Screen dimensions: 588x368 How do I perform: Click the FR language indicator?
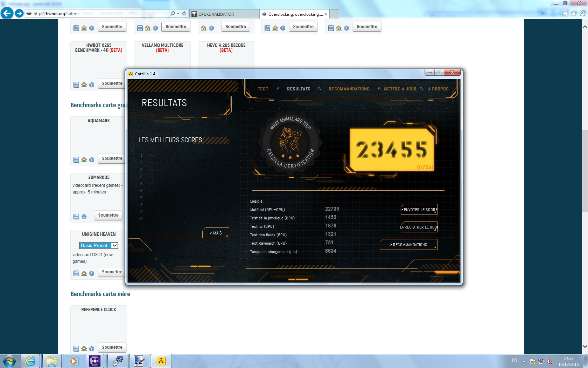[514, 360]
